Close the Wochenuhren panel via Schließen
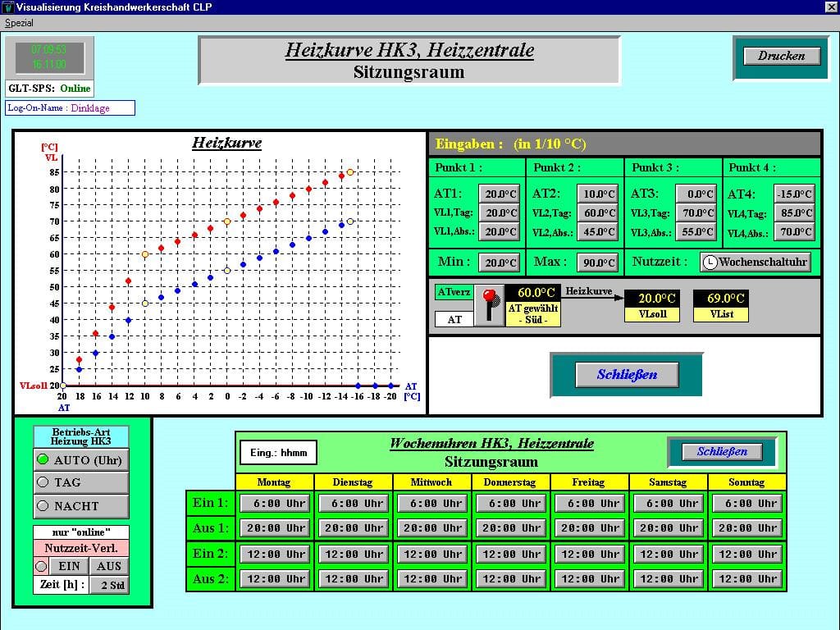 (721, 451)
